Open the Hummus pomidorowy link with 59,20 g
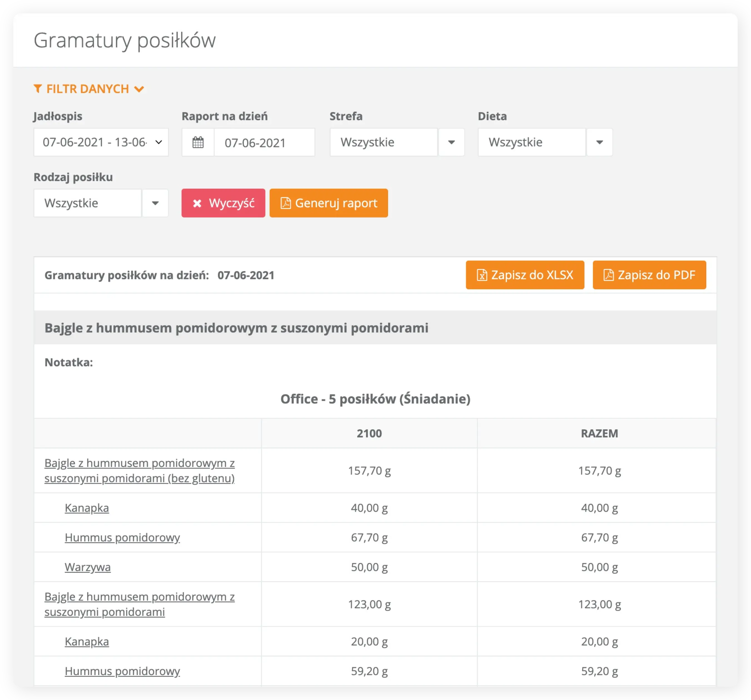Image resolution: width=751 pixels, height=700 pixels. 122,671
